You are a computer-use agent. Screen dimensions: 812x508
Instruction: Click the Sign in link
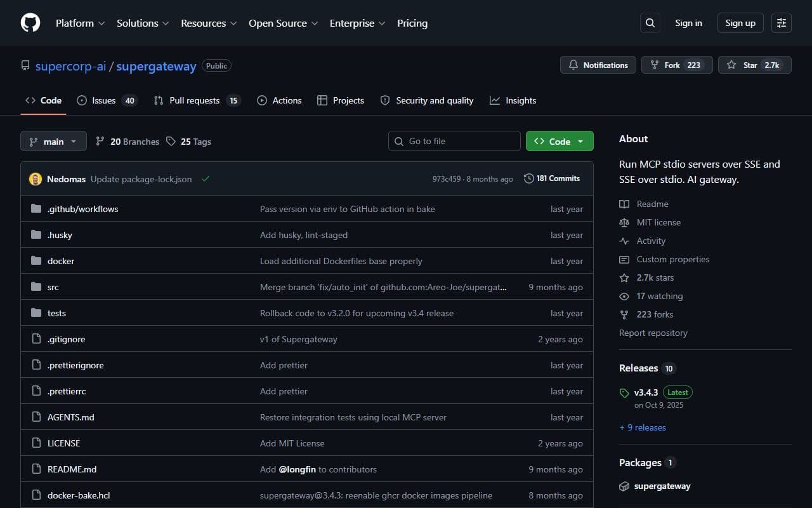pyautogui.click(x=688, y=23)
